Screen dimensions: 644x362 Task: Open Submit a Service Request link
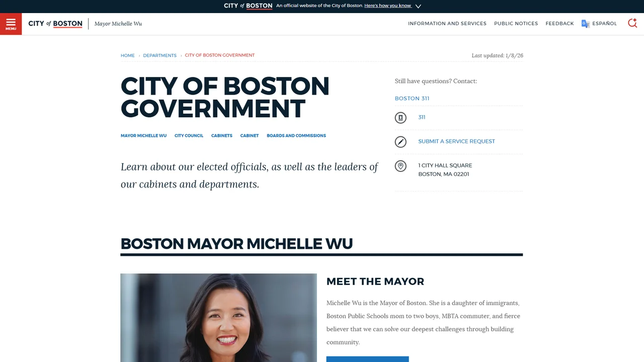(456, 141)
